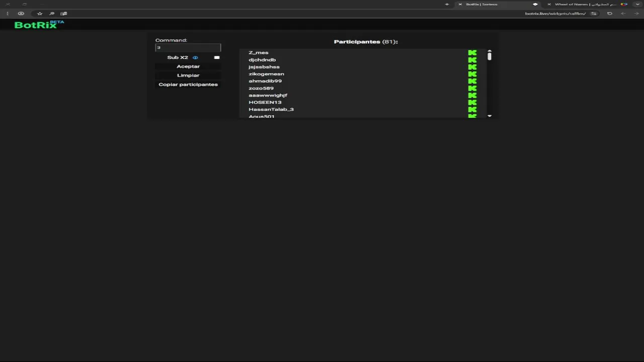This screenshot has height=362, width=644.
Task: Click the Sub X2 label
Action: (178, 57)
